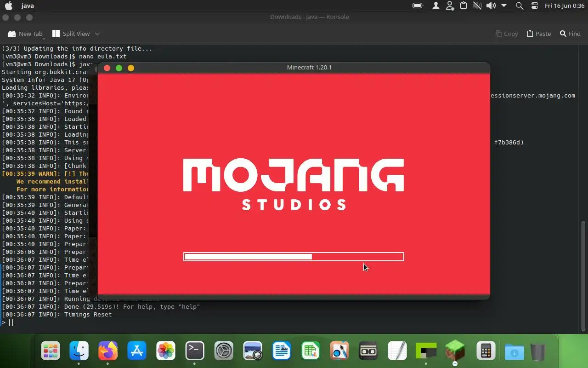
Task: Open the notepad text editor icon
Action: tap(397, 351)
